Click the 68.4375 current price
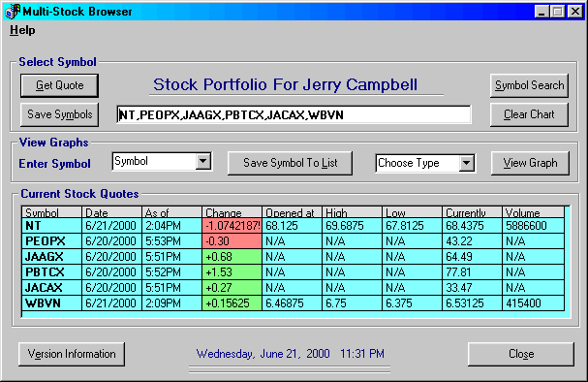 [x=472, y=226]
